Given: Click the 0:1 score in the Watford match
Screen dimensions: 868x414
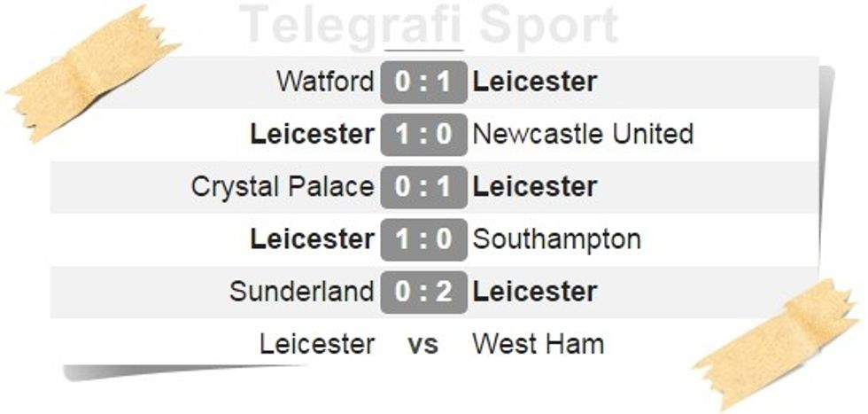Looking at the screenshot, I should [423, 82].
